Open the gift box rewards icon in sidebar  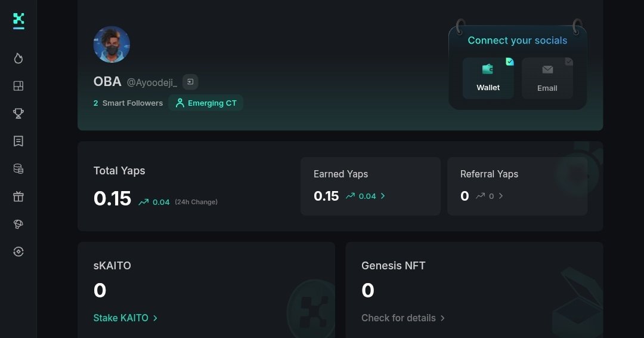click(x=18, y=196)
